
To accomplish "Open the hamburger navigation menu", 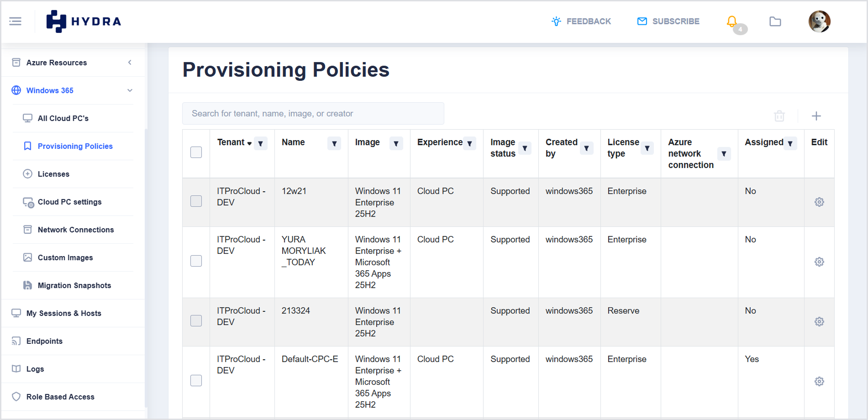I will point(15,21).
